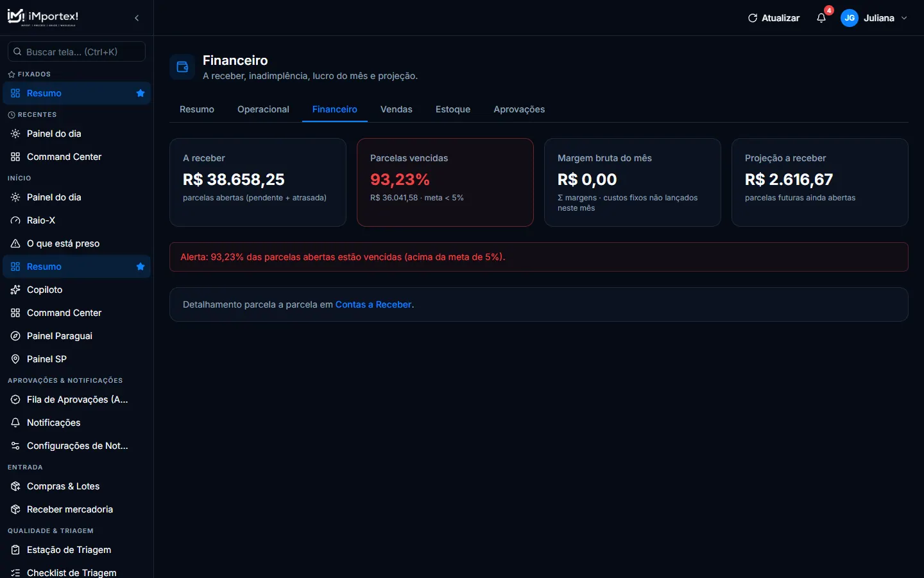Click the Atualizar refresh button
This screenshot has width=924, height=578.
(774, 18)
